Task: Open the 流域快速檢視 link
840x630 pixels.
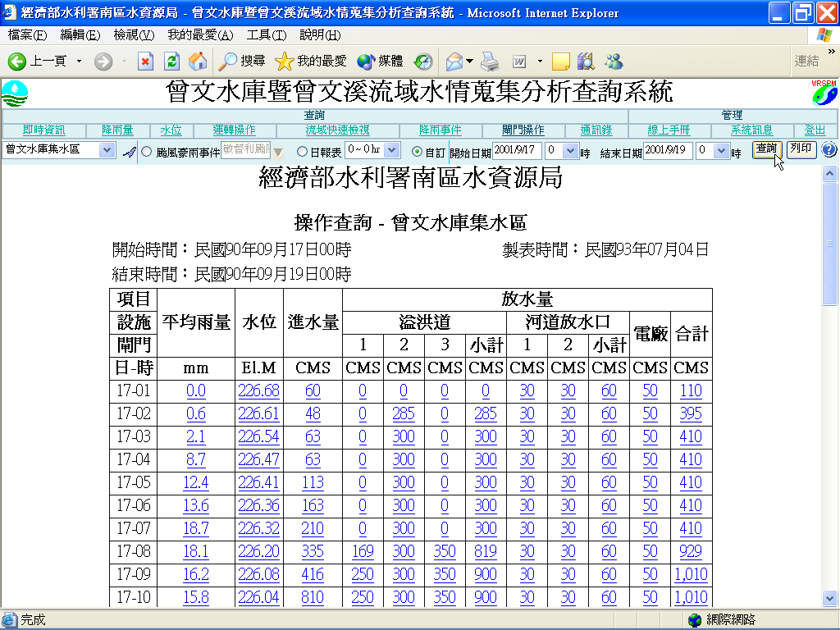Action: (337, 130)
